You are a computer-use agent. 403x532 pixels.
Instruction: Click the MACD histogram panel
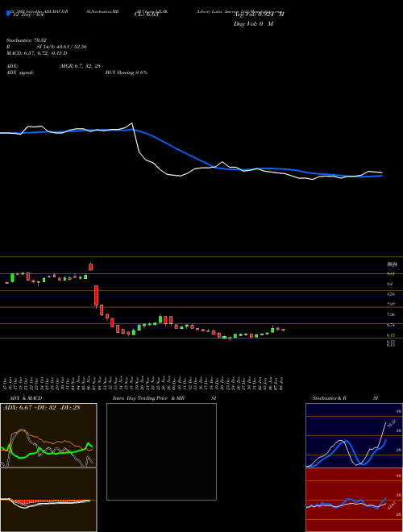tap(48, 500)
